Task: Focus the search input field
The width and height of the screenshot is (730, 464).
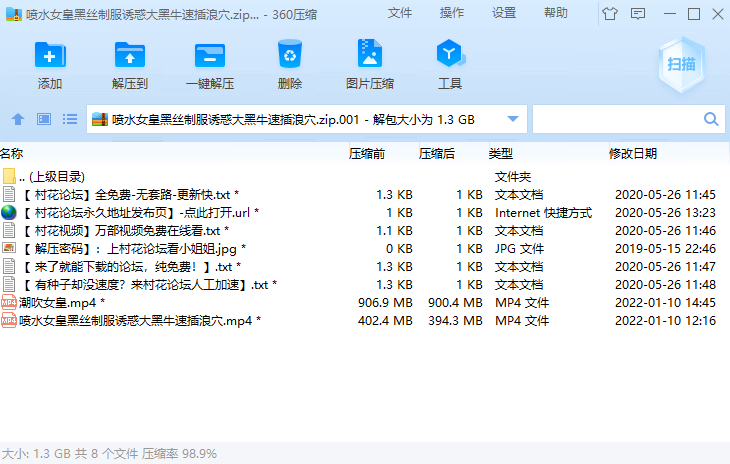Action: [x=617, y=120]
